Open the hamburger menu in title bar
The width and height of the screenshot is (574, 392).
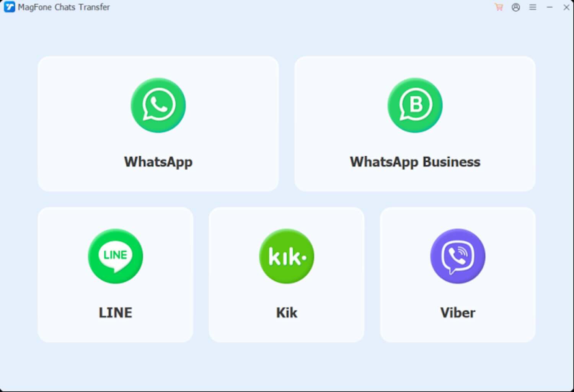click(533, 7)
